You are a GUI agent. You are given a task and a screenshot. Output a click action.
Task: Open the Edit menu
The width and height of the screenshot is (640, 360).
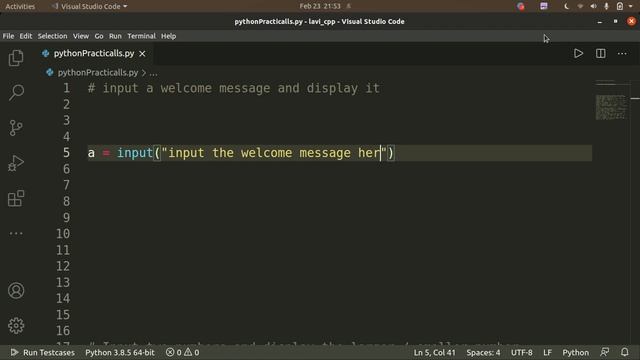[26, 36]
